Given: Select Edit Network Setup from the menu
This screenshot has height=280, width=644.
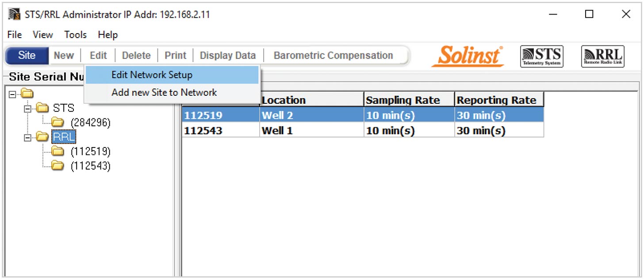Looking at the screenshot, I should click(x=152, y=75).
